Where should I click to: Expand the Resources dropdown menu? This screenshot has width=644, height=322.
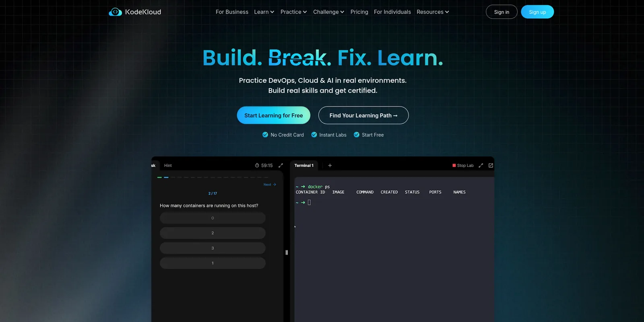tap(433, 12)
